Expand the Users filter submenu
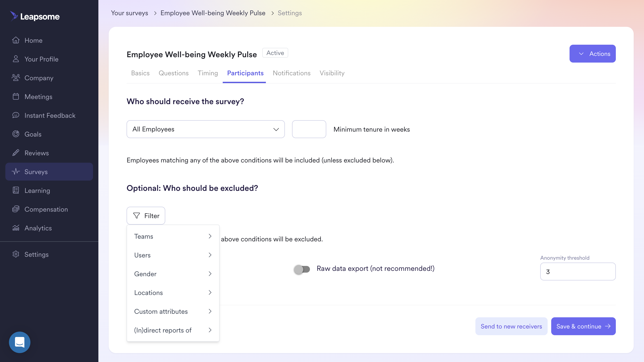Image resolution: width=644 pixels, height=362 pixels. pyautogui.click(x=173, y=255)
